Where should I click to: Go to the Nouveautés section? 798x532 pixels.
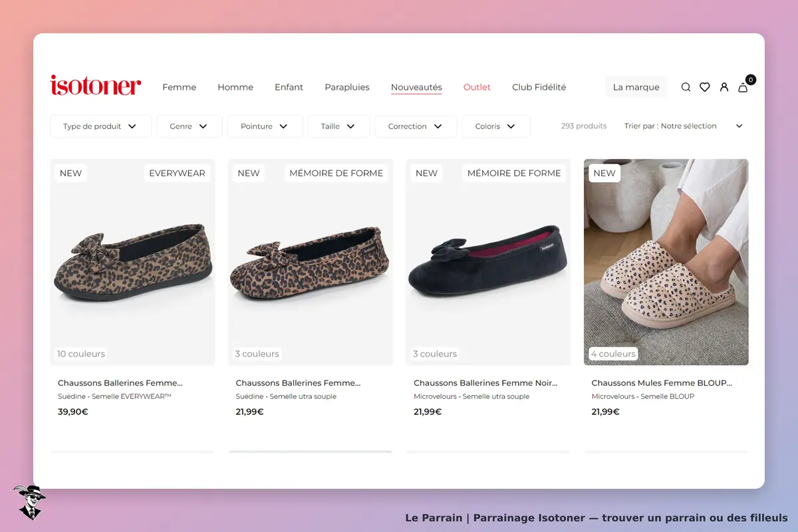(416, 87)
